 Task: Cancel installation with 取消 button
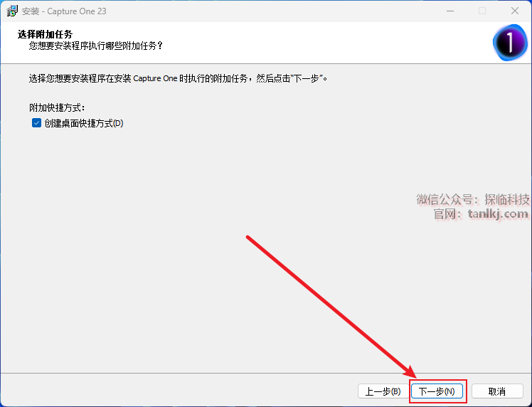pyautogui.click(x=497, y=391)
